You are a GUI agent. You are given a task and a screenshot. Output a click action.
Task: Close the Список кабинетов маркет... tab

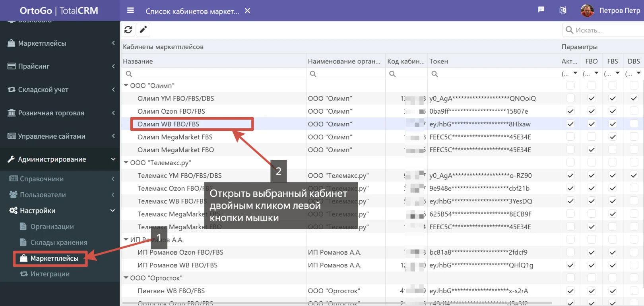(247, 11)
